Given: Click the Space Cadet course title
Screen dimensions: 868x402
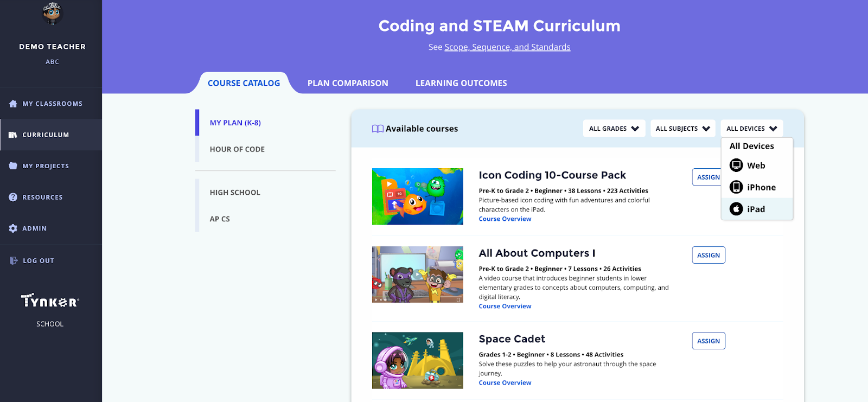Looking at the screenshot, I should point(512,339).
